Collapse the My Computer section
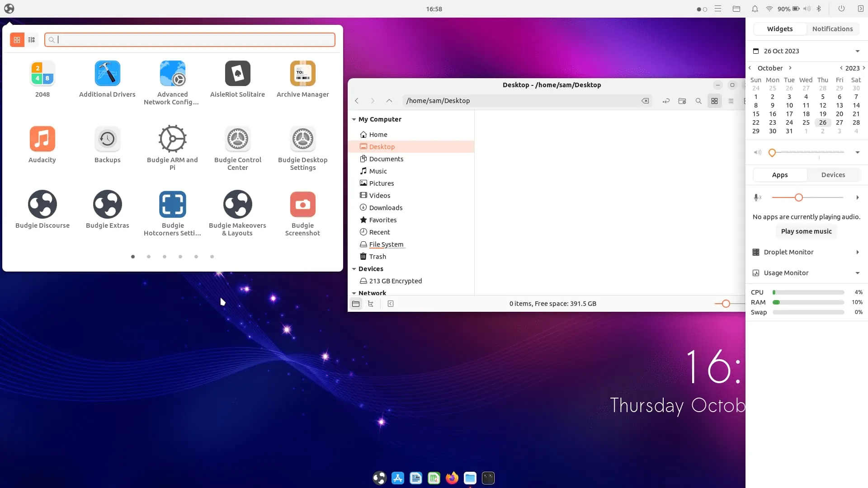 point(354,120)
